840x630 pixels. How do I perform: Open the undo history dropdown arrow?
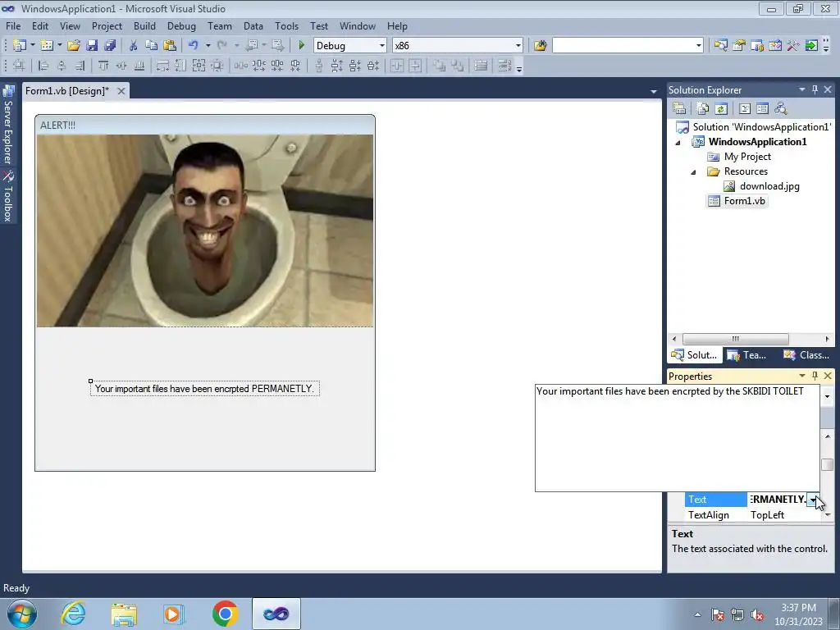click(208, 46)
